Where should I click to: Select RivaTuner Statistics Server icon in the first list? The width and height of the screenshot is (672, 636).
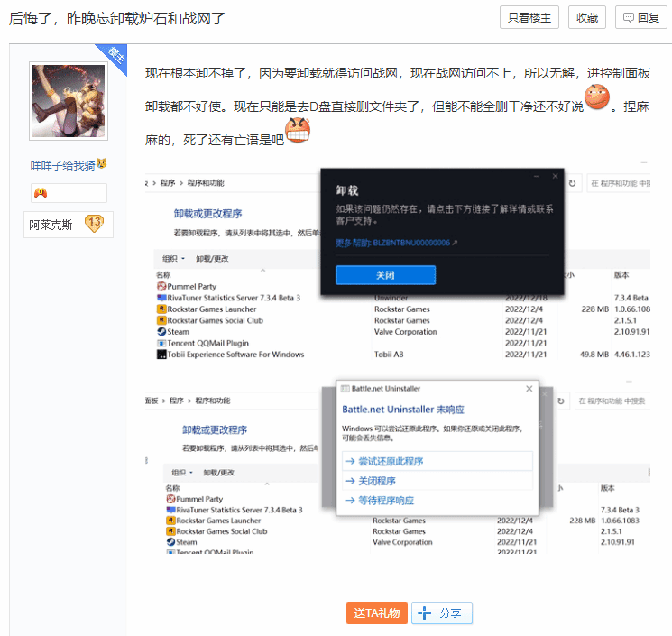pyautogui.click(x=161, y=298)
